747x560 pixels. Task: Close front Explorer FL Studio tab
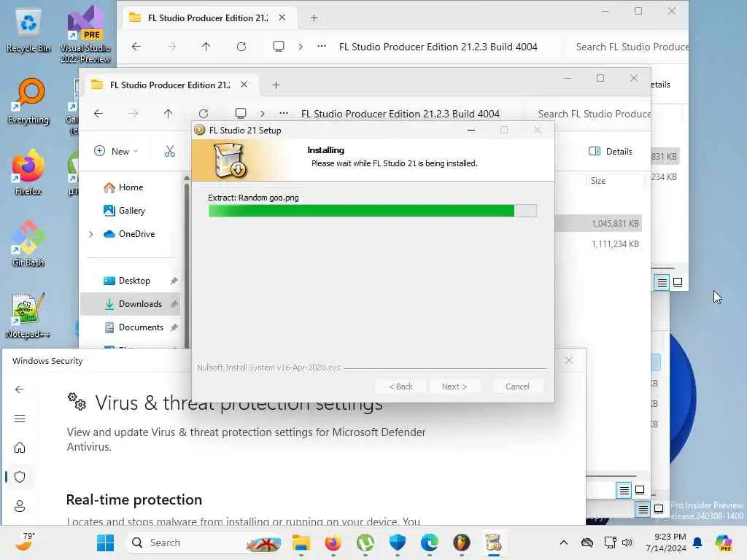244,85
